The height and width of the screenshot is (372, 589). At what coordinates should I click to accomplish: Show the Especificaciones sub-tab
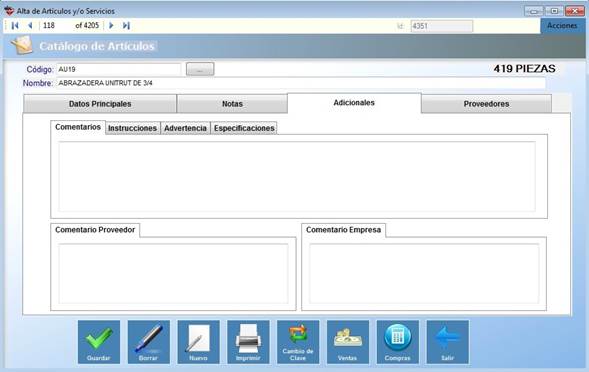pos(244,128)
